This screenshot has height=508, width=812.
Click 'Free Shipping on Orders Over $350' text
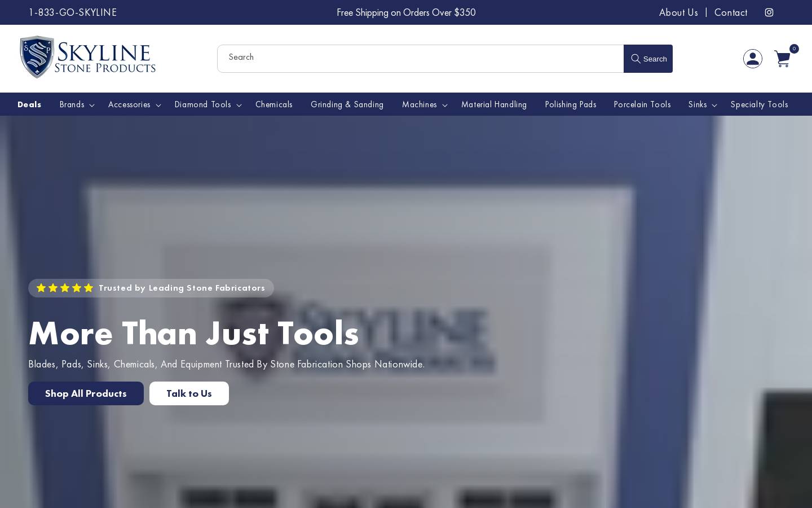pos(406,12)
